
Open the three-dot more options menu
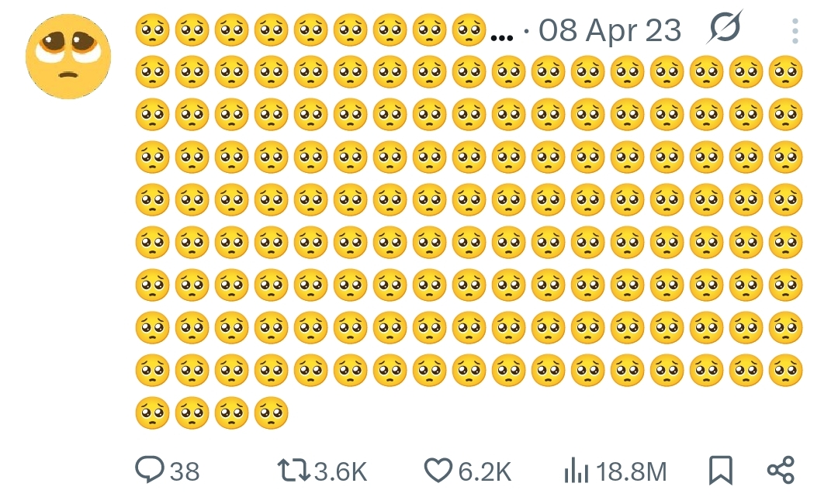(795, 31)
